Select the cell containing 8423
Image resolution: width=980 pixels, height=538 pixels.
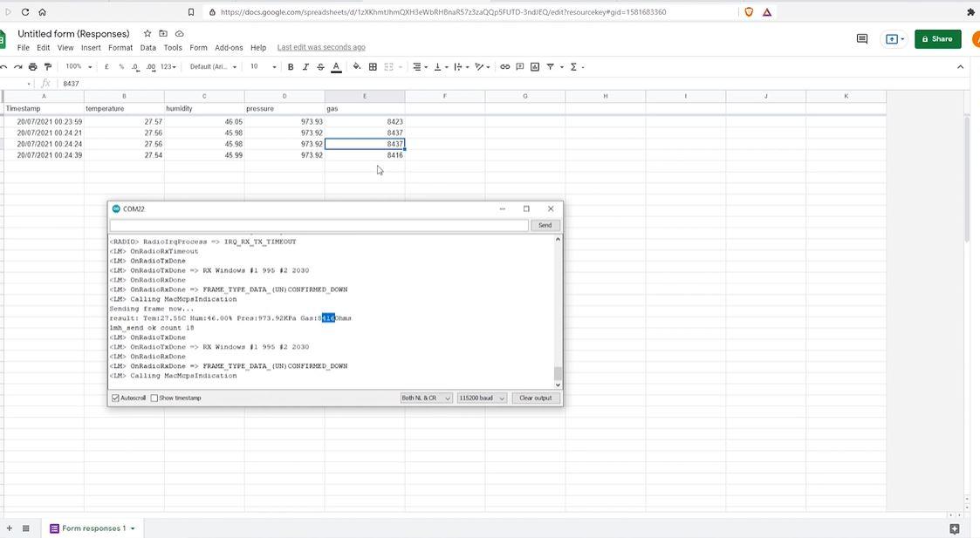(365, 122)
